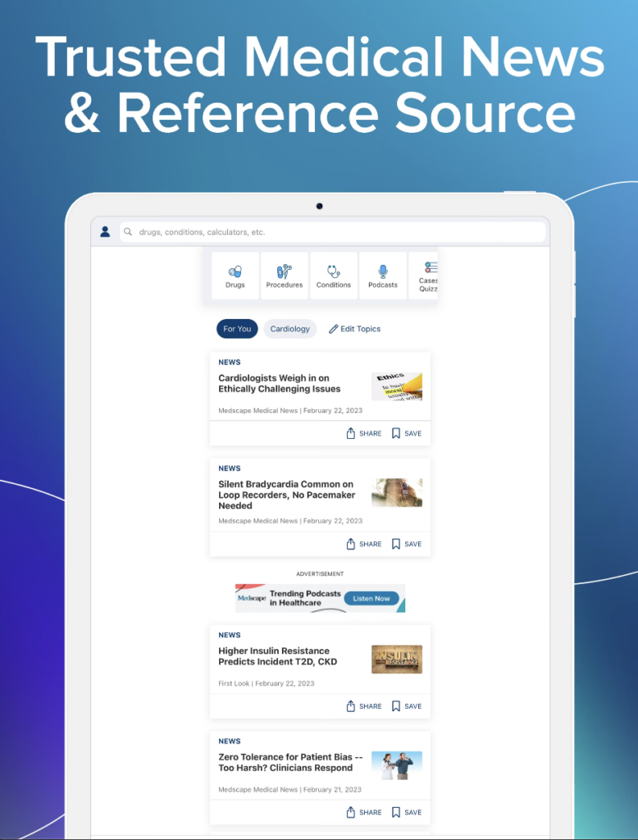638x840 pixels.
Task: Switch to the Cardiology topic tab
Action: [289, 329]
